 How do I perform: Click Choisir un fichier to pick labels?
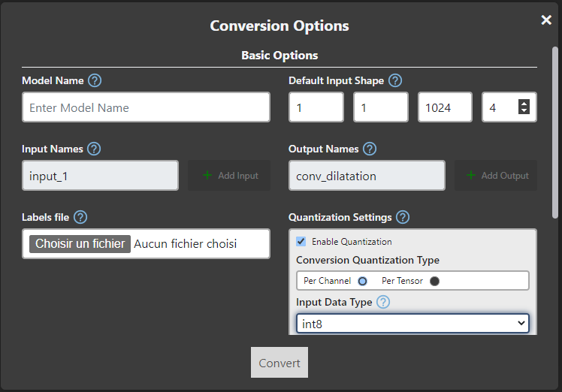coord(80,243)
